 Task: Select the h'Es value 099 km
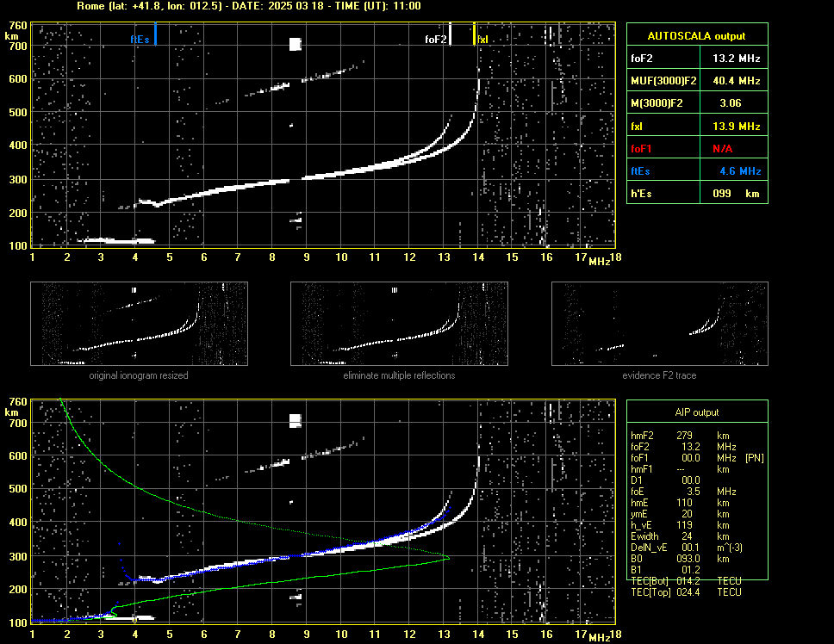point(736,194)
